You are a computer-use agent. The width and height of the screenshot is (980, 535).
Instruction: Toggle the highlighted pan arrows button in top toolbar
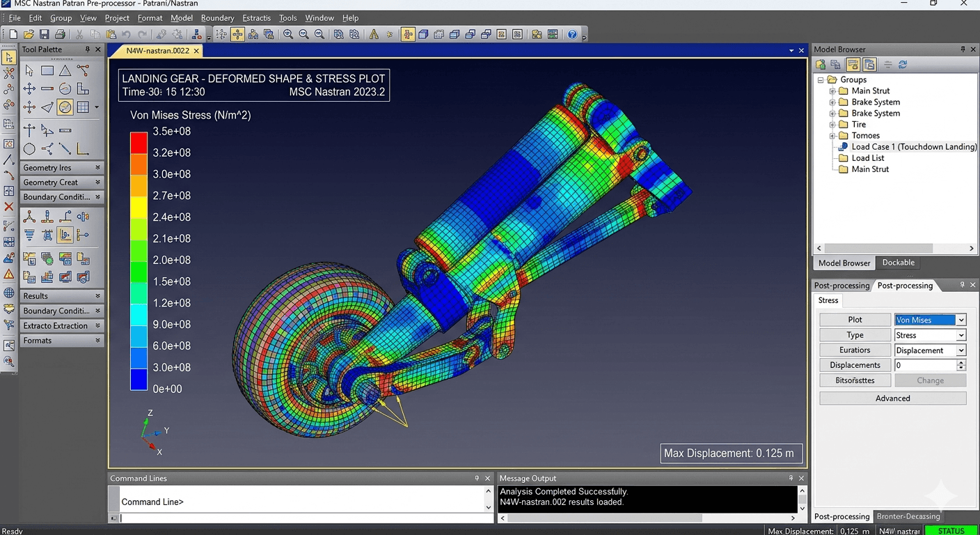pos(237,34)
